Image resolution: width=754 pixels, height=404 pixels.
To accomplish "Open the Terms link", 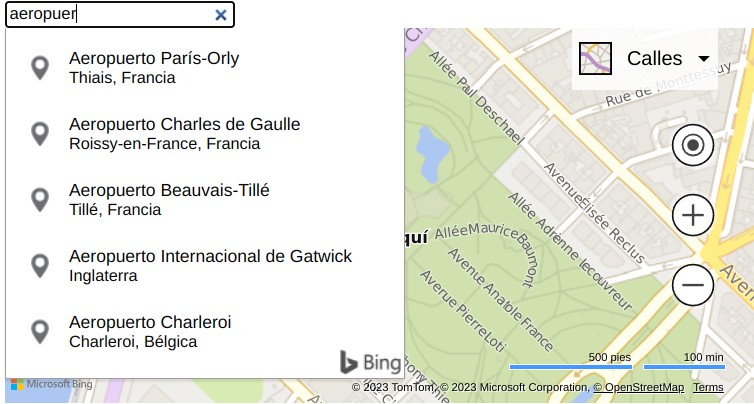I will click(708, 388).
